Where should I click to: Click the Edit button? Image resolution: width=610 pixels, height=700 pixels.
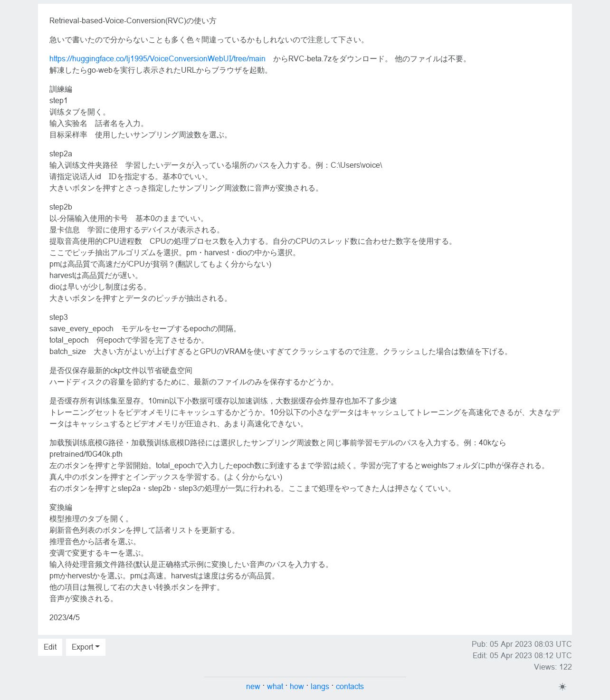[50, 647]
